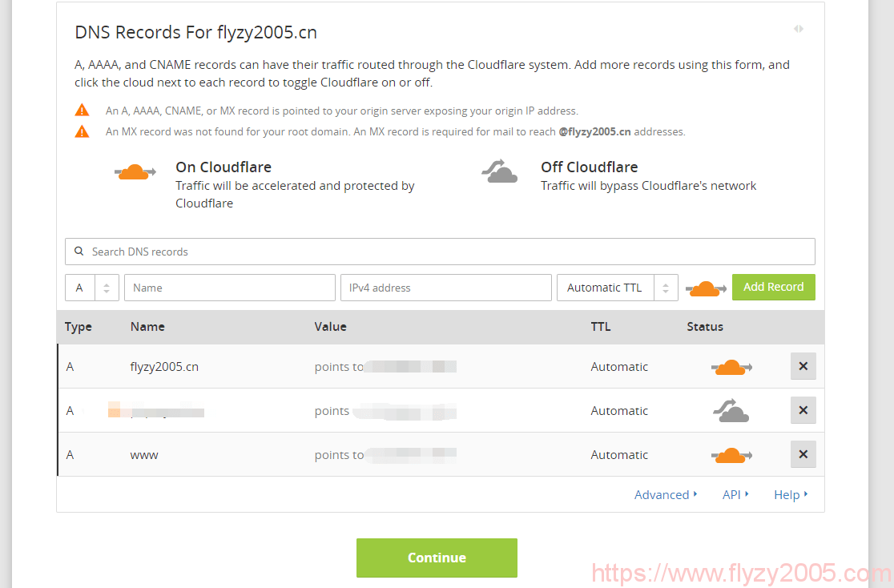The height and width of the screenshot is (588, 894).
Task: Toggle Cloudflare proxy for www record
Action: pyautogui.click(x=731, y=455)
